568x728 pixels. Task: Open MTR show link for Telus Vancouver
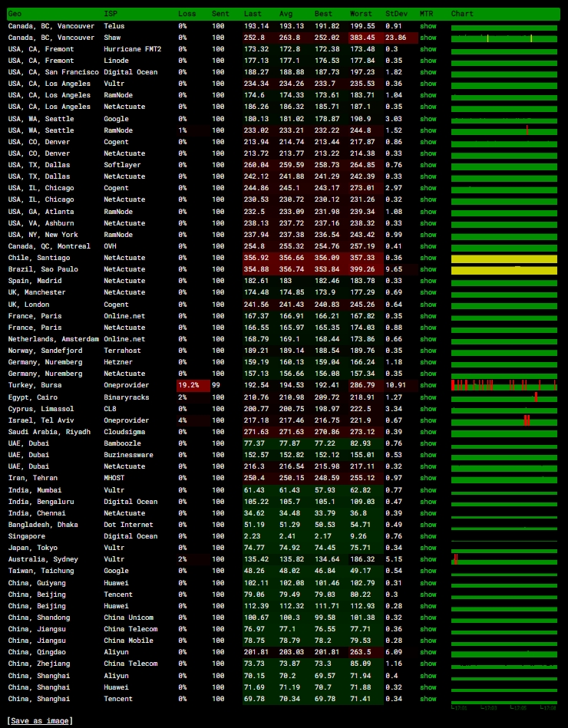tap(428, 26)
